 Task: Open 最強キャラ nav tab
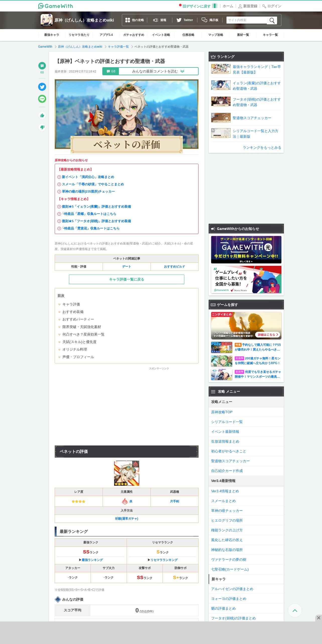(52, 35)
